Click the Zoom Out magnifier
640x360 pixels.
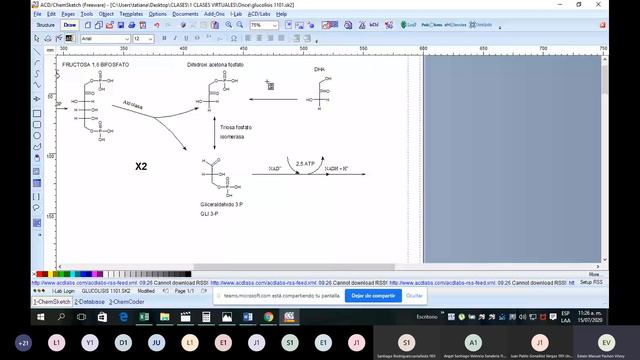(x=240, y=25)
